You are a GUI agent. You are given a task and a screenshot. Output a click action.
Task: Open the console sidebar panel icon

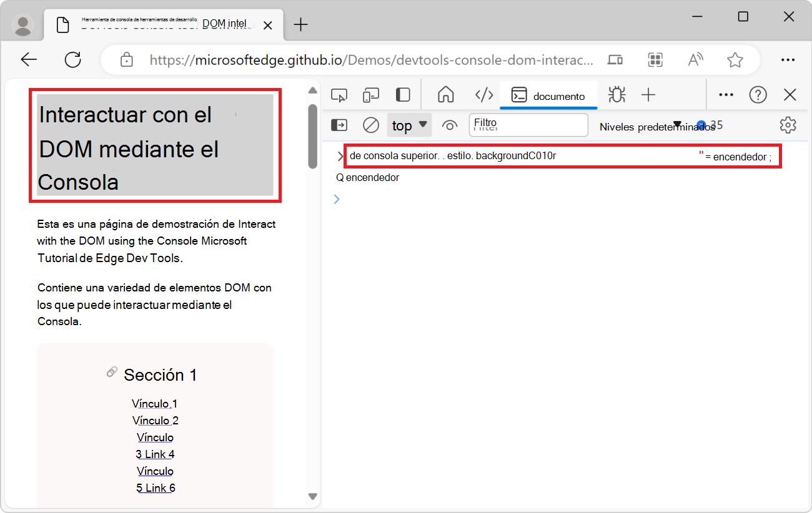click(x=339, y=125)
